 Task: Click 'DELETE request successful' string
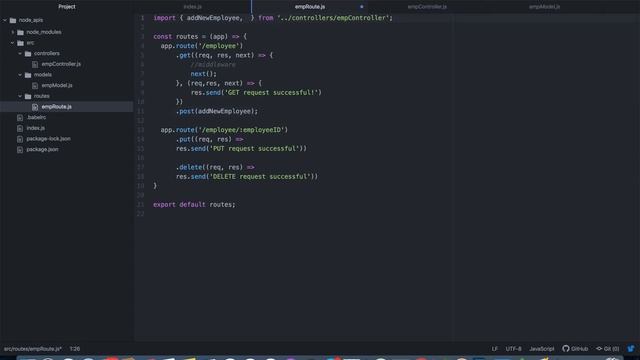tap(262, 176)
